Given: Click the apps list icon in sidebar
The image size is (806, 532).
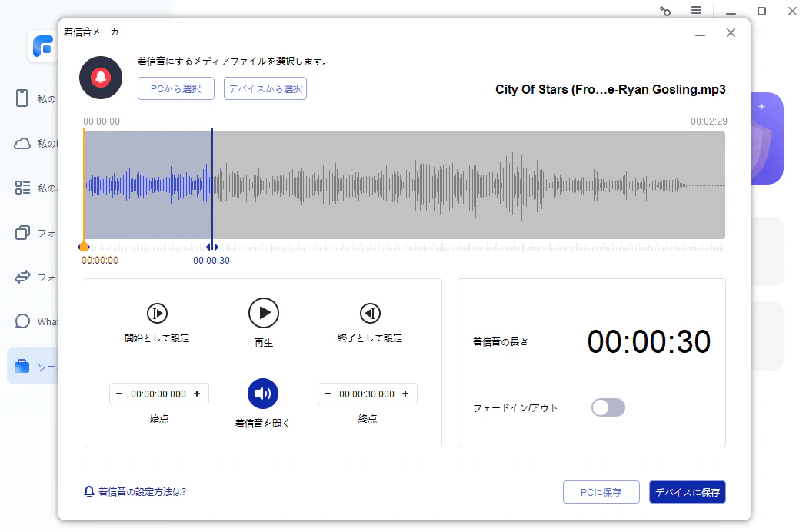Looking at the screenshot, I should click(x=22, y=188).
